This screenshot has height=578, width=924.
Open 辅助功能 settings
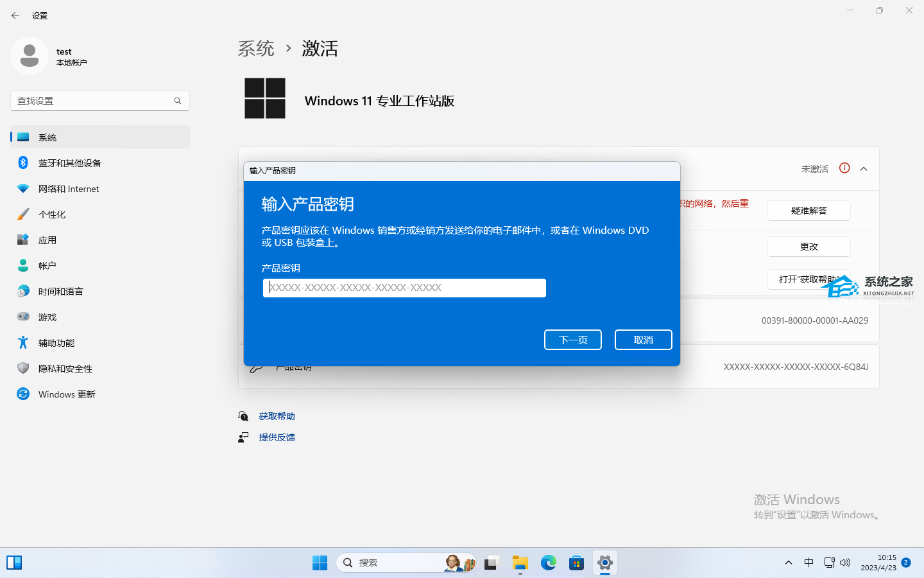(x=100, y=343)
